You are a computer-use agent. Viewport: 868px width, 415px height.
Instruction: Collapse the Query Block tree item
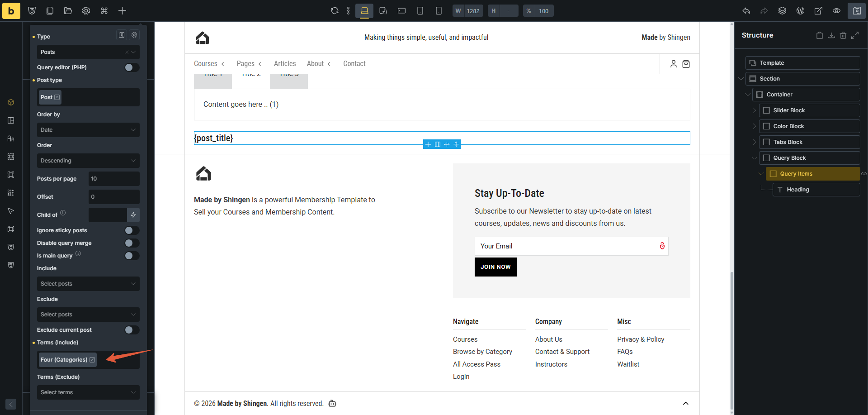(x=754, y=158)
